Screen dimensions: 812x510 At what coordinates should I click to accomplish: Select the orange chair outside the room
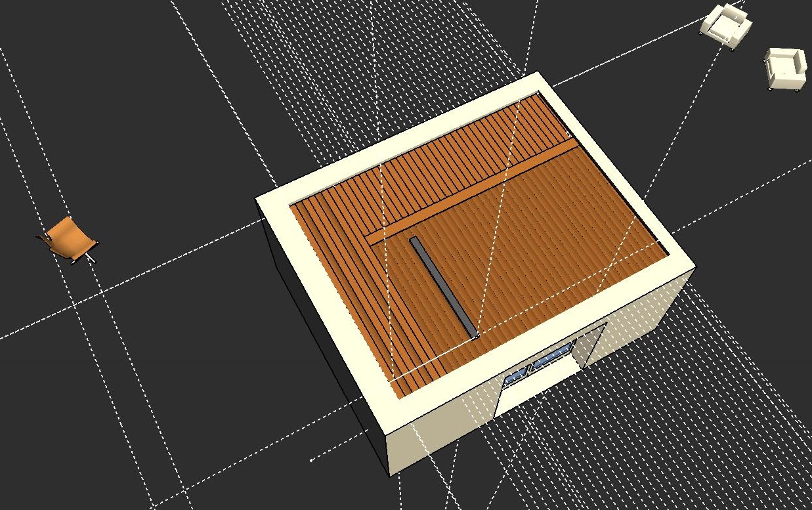[66, 239]
